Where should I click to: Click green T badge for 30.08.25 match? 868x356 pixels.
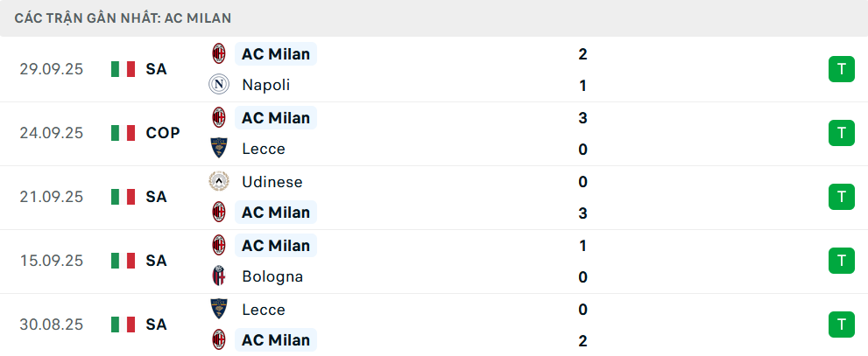[x=841, y=325]
